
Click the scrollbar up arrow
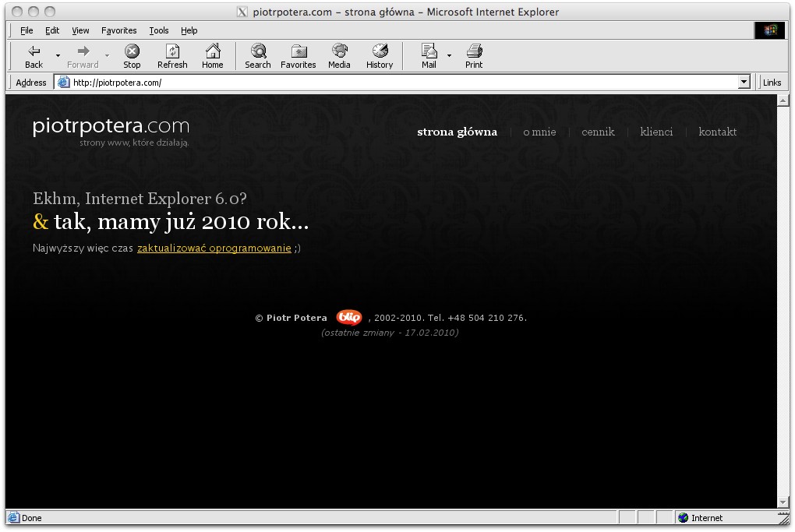[x=783, y=100]
